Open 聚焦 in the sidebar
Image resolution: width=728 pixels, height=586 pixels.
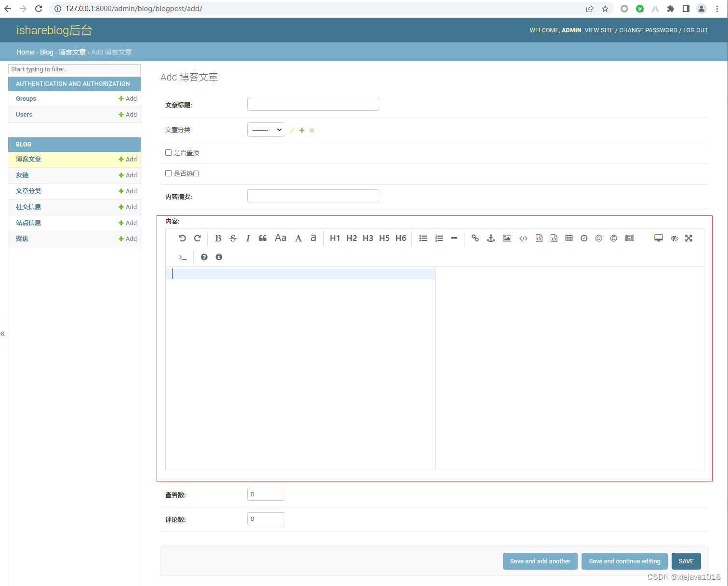(x=22, y=239)
